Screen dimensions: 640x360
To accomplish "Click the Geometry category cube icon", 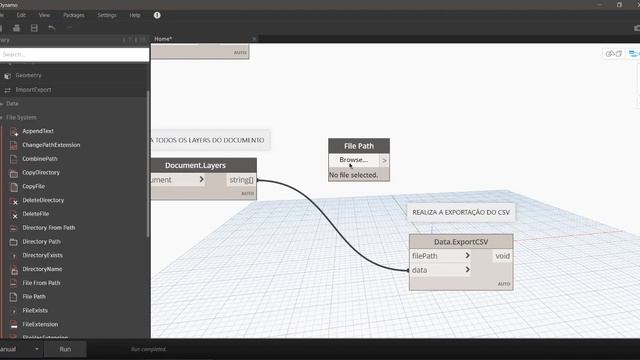I will click(x=7, y=76).
